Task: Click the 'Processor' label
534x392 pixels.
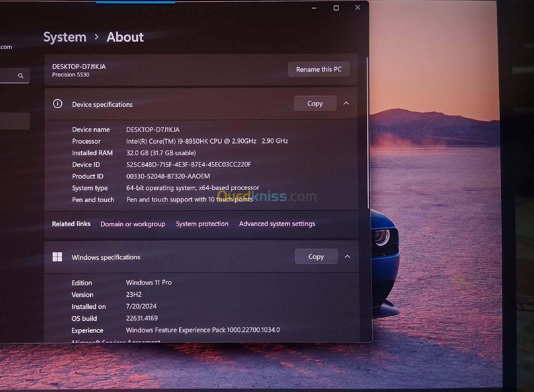Action: click(86, 141)
